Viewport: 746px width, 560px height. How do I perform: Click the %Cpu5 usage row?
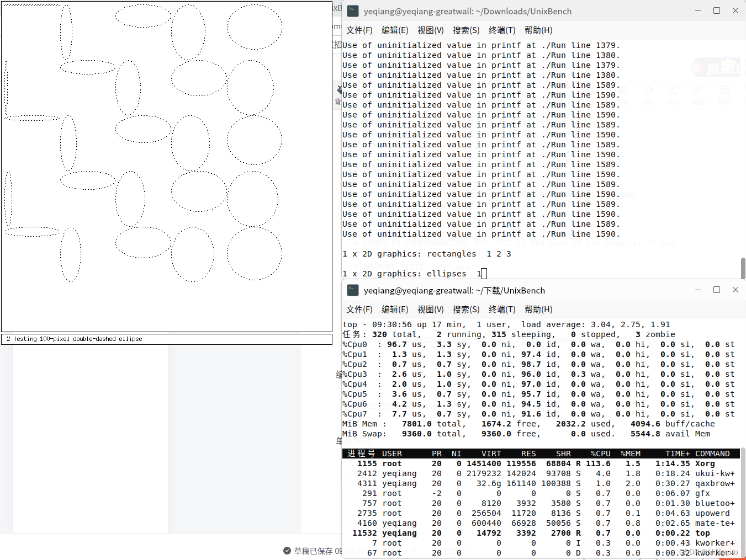pos(538,394)
